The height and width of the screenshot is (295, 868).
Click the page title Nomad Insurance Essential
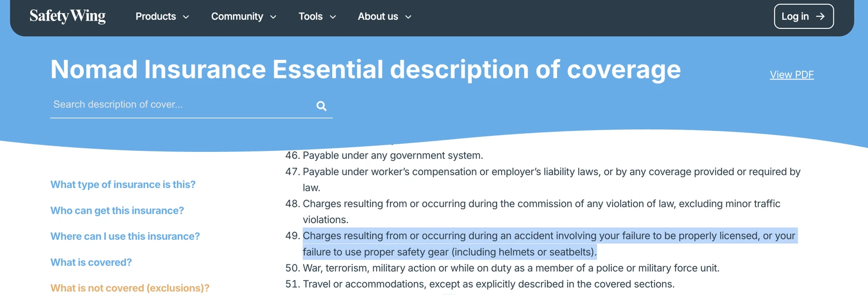tap(365, 69)
